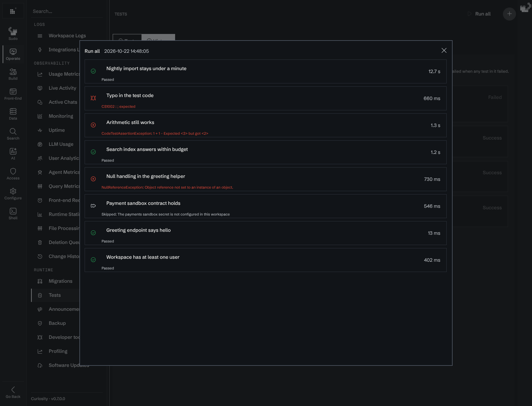Open the Shell terminal icon
532x406 pixels.
coord(13,211)
